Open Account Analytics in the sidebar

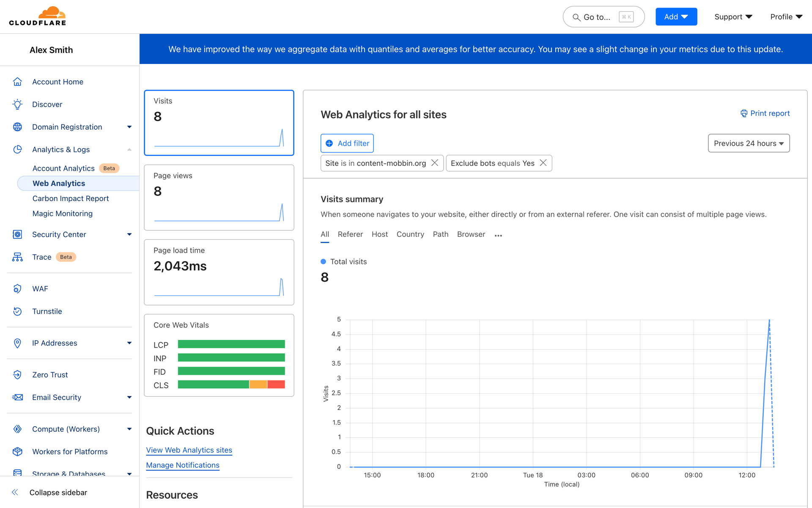[x=63, y=168]
